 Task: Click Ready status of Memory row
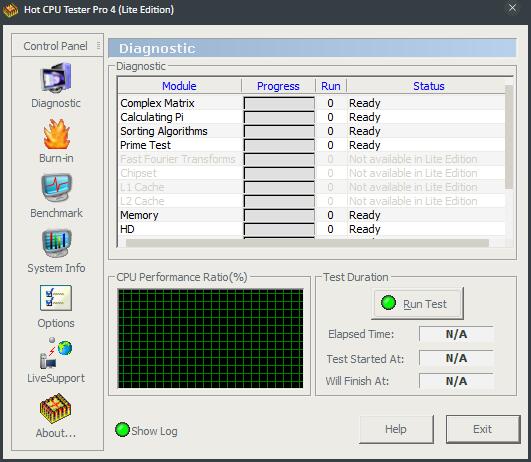[365, 216]
